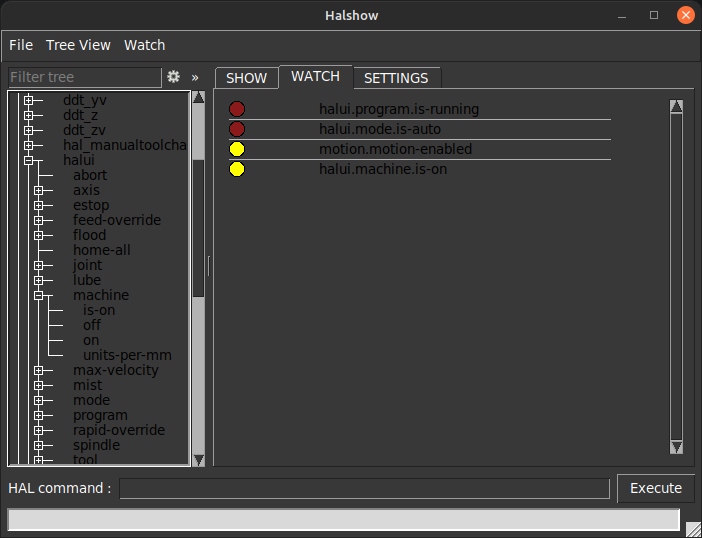Image resolution: width=702 pixels, height=538 pixels.
Task: Click the motion.motion-enabled watch label
Action: 395,149
